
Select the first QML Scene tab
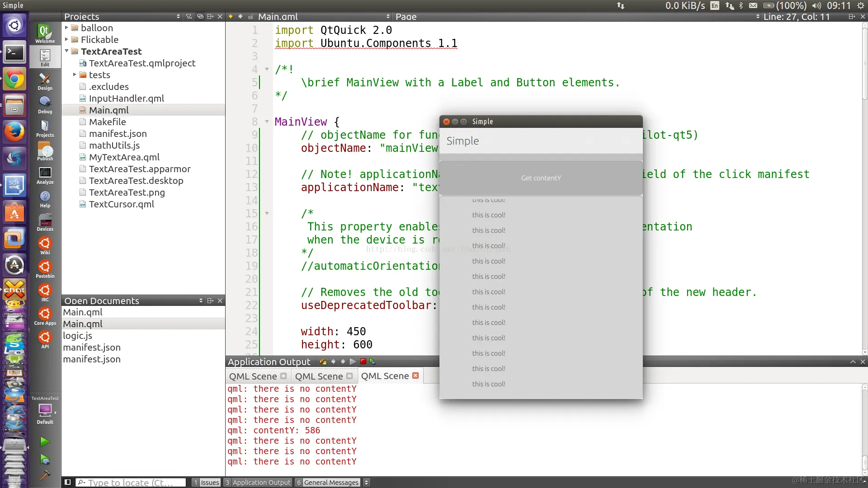(253, 376)
